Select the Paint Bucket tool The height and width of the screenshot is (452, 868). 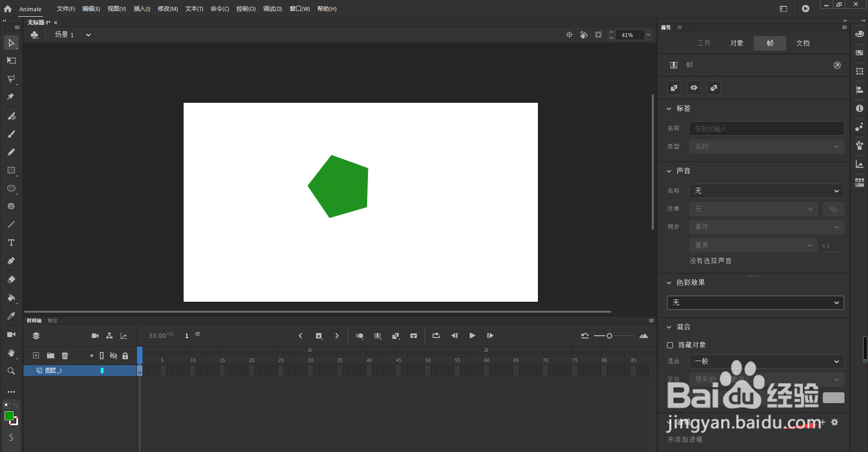click(11, 298)
